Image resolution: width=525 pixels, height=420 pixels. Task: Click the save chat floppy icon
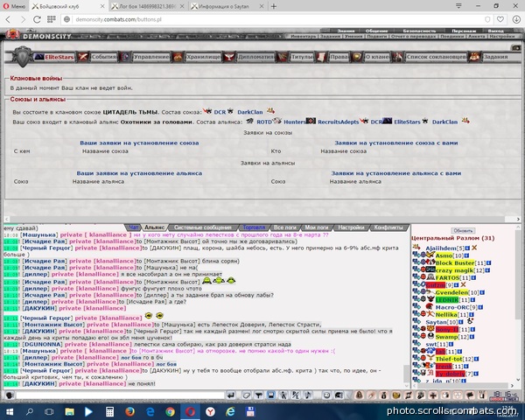271,395
